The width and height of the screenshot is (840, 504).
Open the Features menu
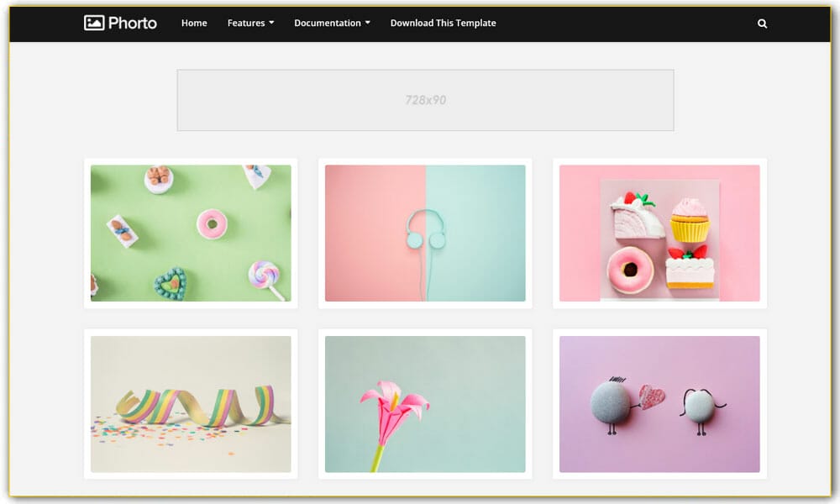[x=246, y=23]
